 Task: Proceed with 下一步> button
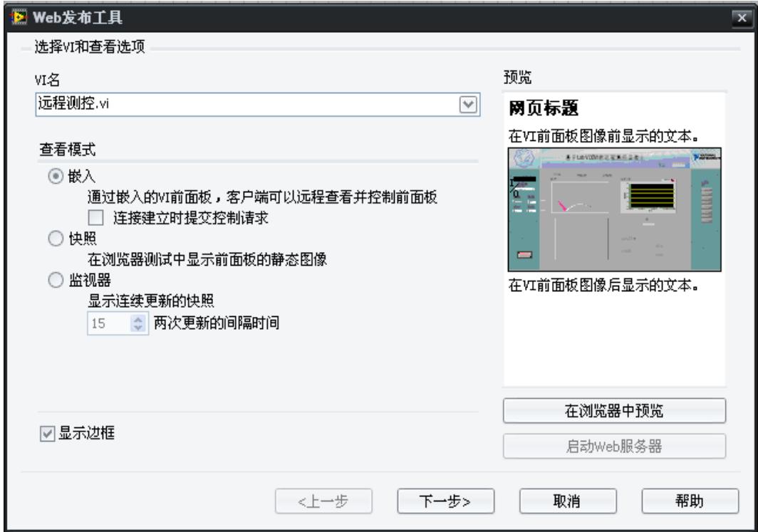445,501
